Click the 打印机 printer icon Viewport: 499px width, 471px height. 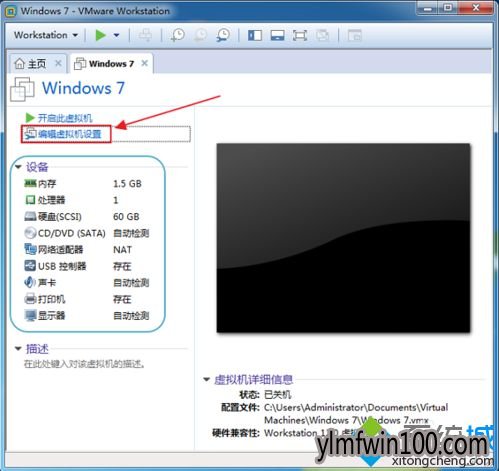point(30,299)
